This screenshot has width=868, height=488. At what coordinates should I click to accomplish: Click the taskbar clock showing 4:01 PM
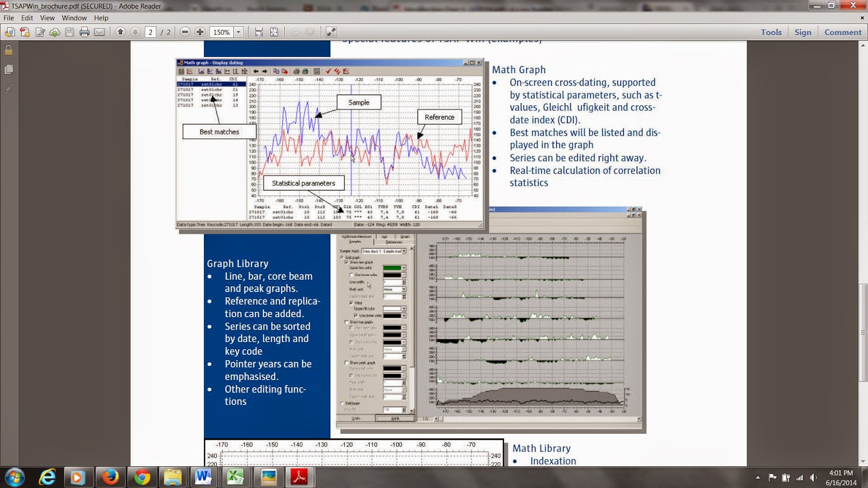pos(841,478)
